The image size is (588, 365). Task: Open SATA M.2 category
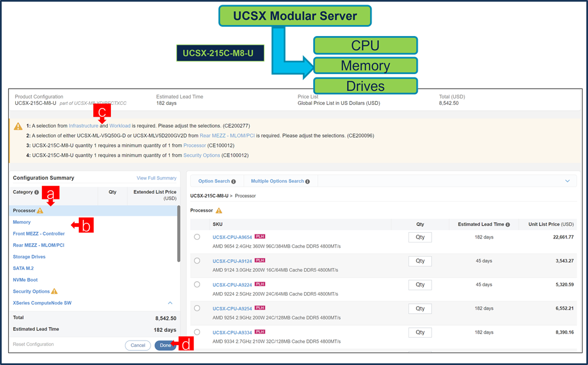(23, 269)
